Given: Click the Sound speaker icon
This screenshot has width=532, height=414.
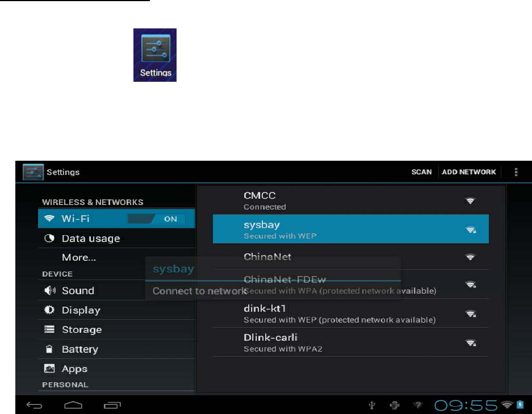Looking at the screenshot, I should (49, 290).
